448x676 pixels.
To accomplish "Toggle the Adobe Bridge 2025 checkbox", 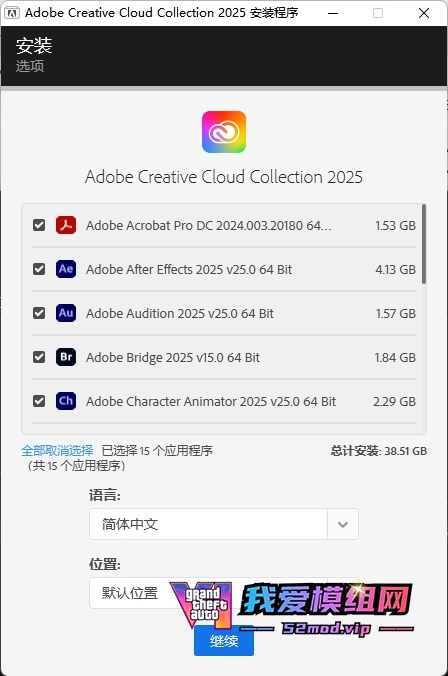I will click(x=39, y=357).
